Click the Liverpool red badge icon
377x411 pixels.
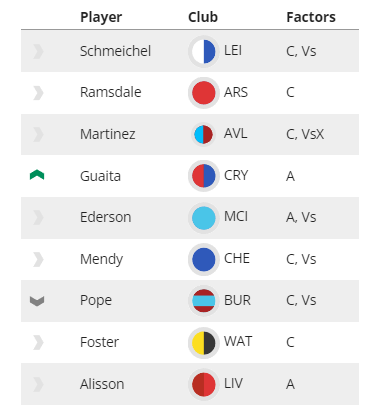[203, 384]
